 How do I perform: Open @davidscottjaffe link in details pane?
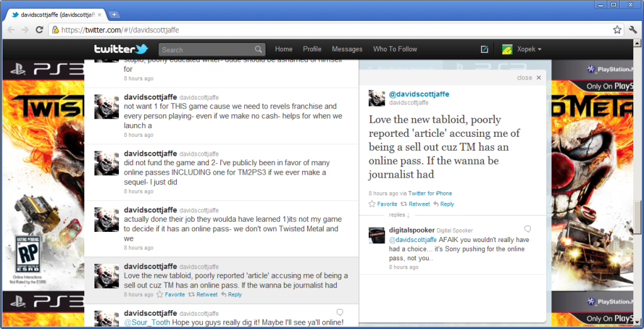(x=419, y=94)
